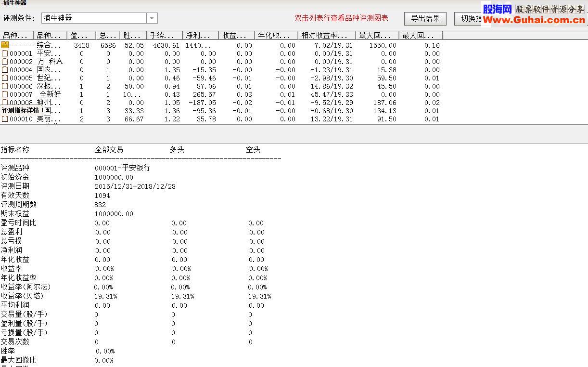The image size is (588, 367).
Task: Sort by the 手续... column header
Action: tap(165, 35)
